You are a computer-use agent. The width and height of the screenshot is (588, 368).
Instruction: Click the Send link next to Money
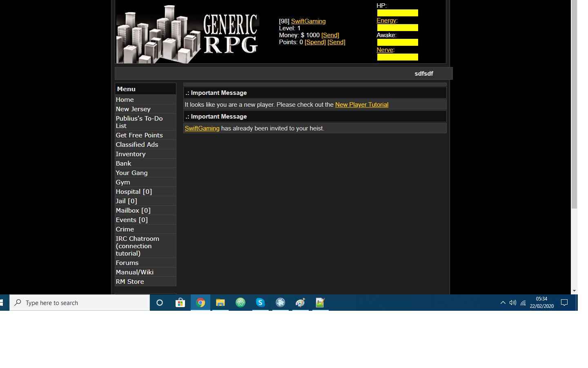[330, 35]
